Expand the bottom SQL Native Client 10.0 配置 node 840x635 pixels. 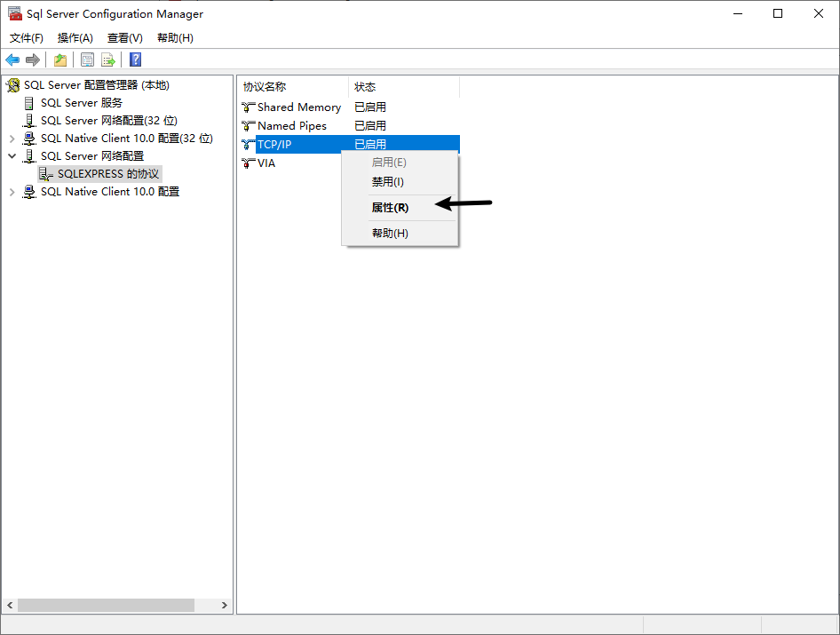[12, 192]
